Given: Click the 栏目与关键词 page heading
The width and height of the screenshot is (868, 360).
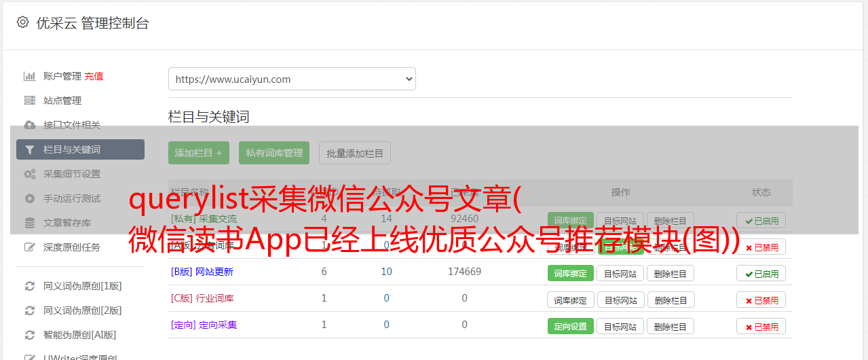Looking at the screenshot, I should click(x=209, y=117).
